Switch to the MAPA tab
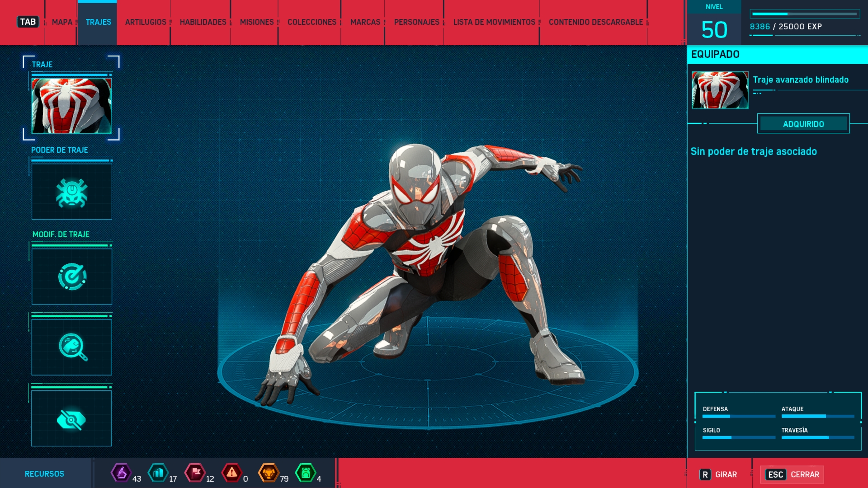The width and height of the screenshot is (868, 488). (x=62, y=22)
